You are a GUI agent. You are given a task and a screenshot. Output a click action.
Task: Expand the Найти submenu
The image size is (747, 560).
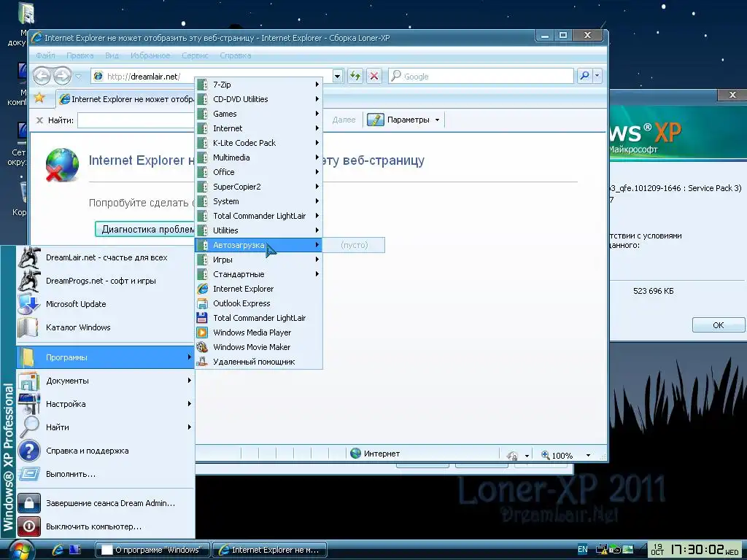tap(106, 427)
